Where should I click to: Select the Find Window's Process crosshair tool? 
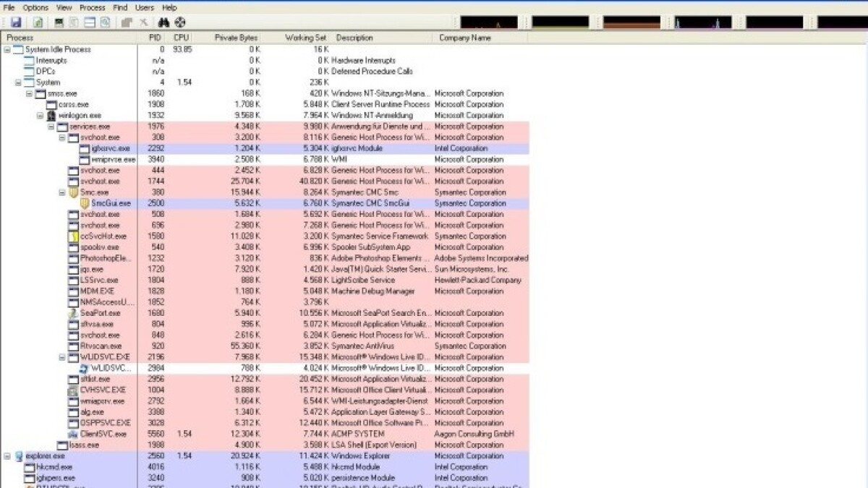click(x=179, y=22)
